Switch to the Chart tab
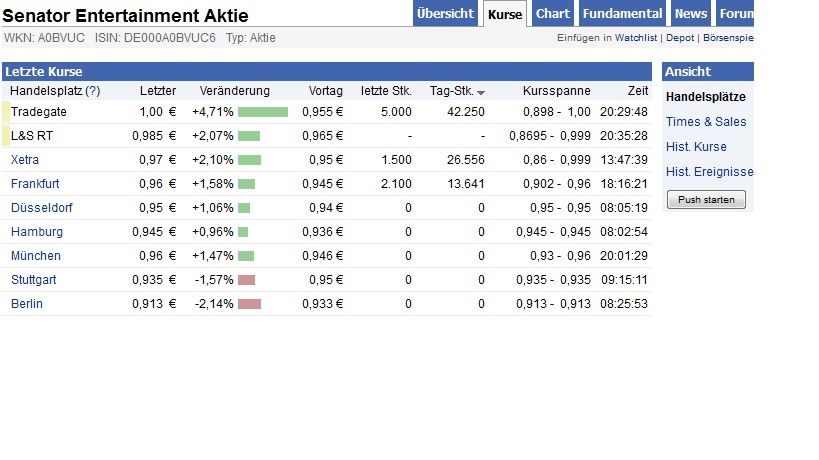The height and width of the screenshot is (460, 819). (553, 14)
